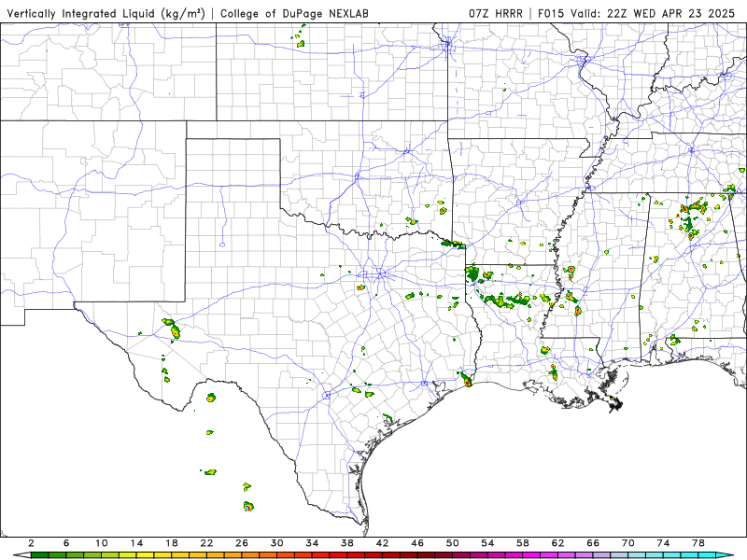Screen dimensions: 747x560
Task: Click the color scale label '38'
Action: [x=347, y=543]
